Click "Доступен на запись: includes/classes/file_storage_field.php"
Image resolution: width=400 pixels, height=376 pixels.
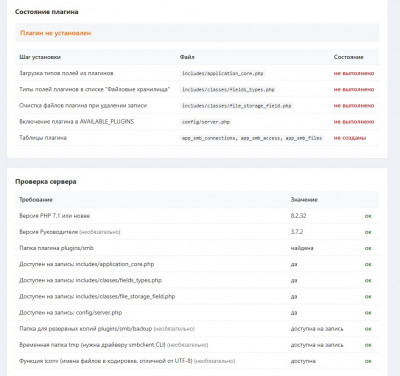[97, 296]
